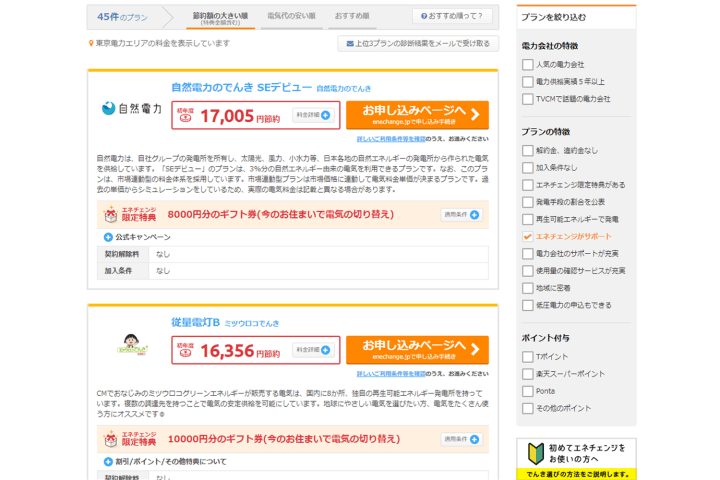Check the 人気の電力会社 filter
This screenshot has height=480, width=720.
[528, 65]
